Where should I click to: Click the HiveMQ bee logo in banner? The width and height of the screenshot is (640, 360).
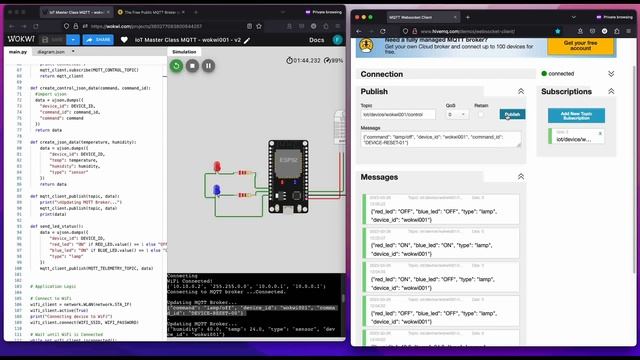point(367,45)
